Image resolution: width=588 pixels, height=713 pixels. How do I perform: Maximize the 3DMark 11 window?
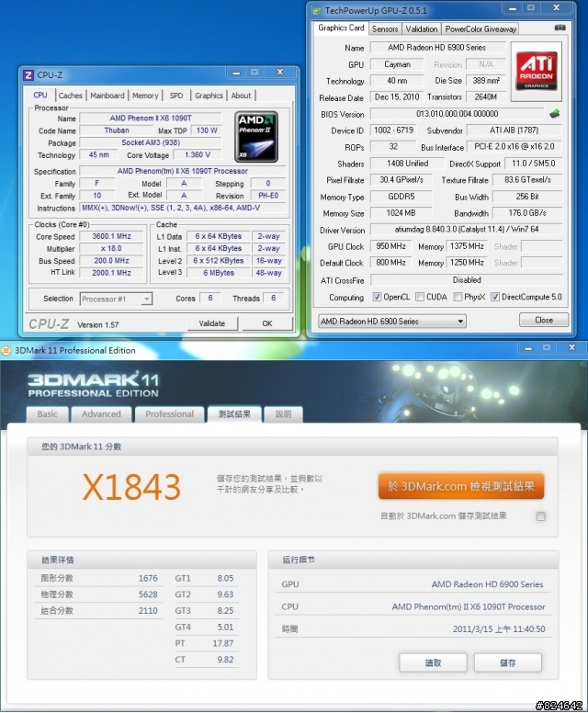point(546,348)
